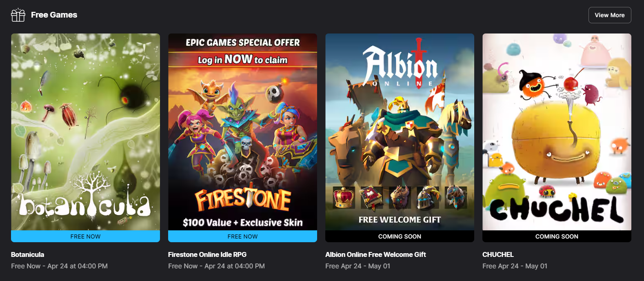The width and height of the screenshot is (644, 281).
Task: Click the Free Games section heading
Action: (54, 15)
